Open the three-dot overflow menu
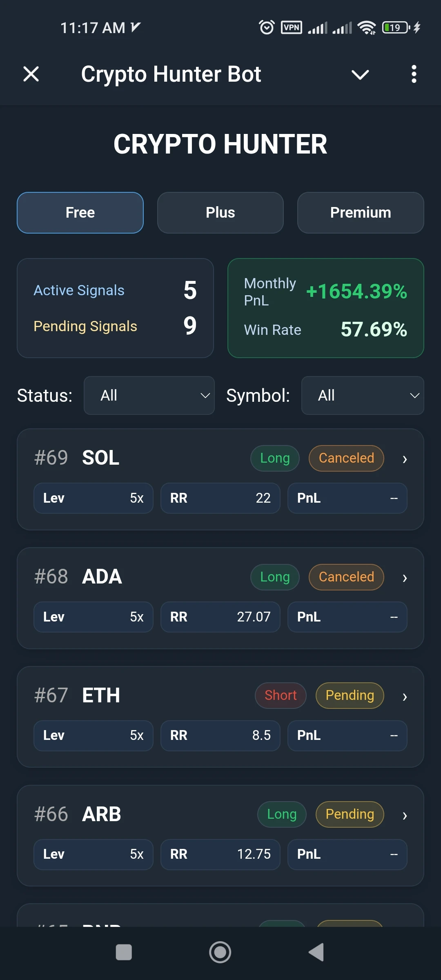Screen dimensions: 441x980 pos(414,74)
